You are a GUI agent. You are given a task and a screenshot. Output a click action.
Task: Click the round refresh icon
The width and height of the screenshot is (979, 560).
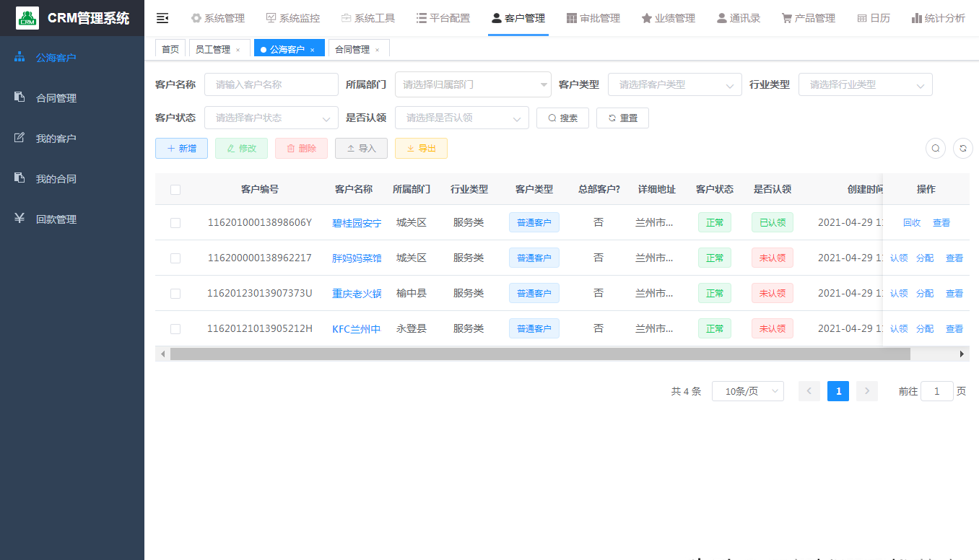(x=963, y=148)
